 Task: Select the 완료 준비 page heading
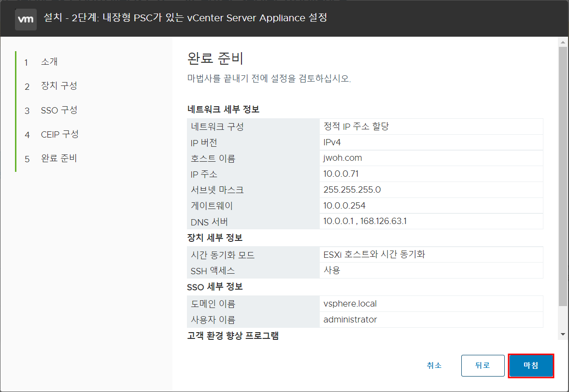(x=215, y=58)
